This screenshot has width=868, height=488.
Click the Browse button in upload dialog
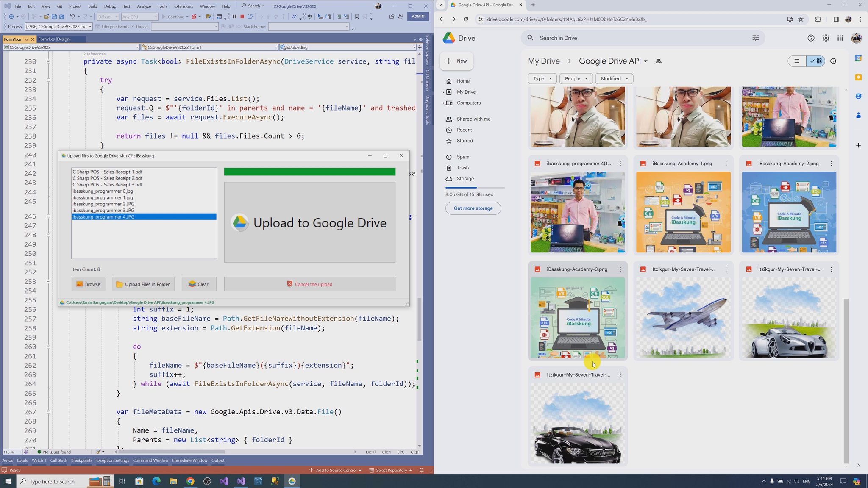click(x=89, y=284)
